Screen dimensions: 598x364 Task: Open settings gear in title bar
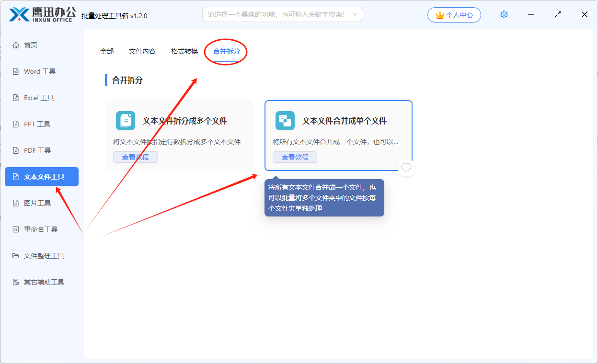pyautogui.click(x=504, y=15)
